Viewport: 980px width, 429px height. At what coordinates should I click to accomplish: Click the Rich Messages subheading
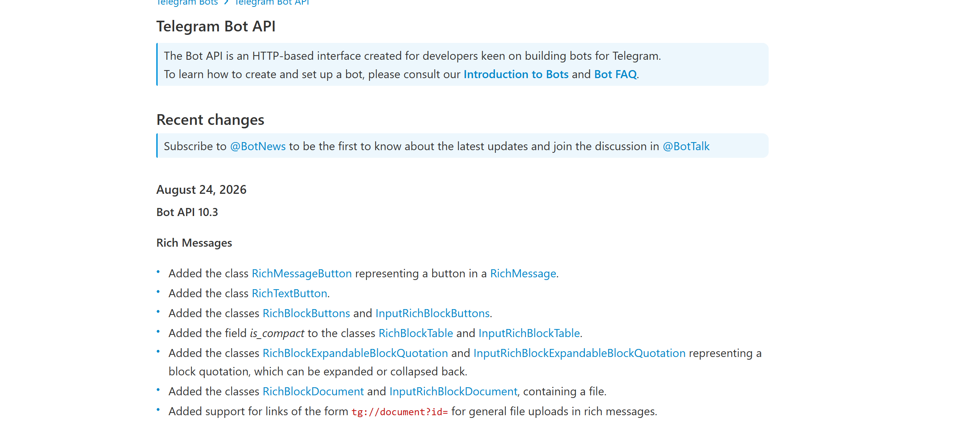tap(194, 243)
